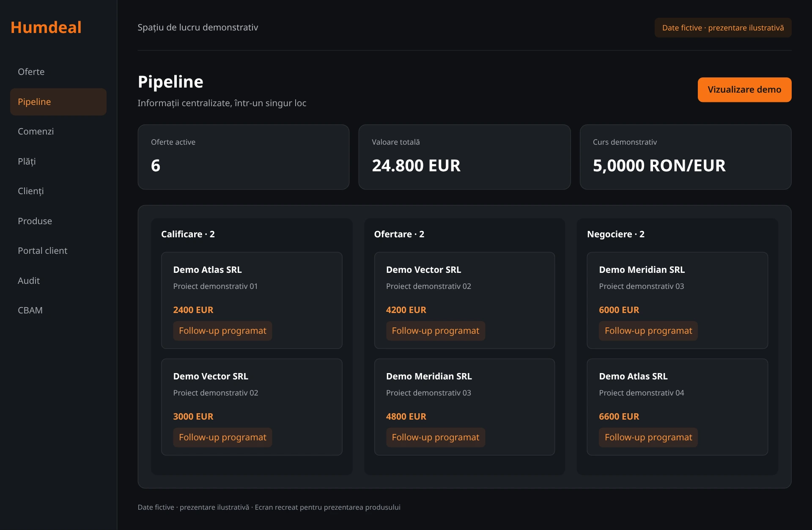Screen dimensions: 812x530
Task: Navigate to Clienți
Action: click(58, 191)
